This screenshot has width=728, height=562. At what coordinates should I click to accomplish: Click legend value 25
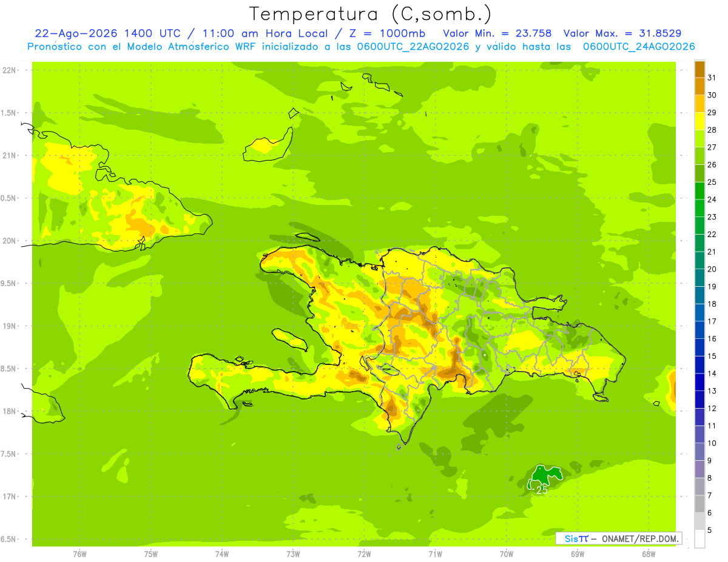(x=712, y=182)
